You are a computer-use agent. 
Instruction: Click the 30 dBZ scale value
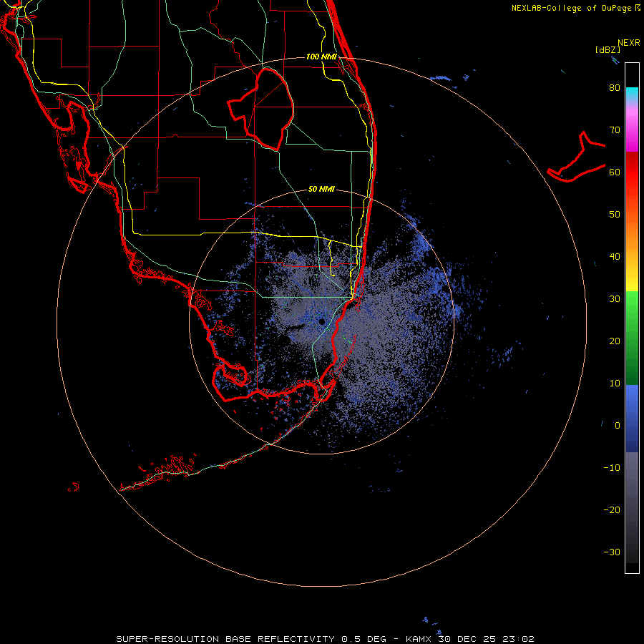(615, 299)
